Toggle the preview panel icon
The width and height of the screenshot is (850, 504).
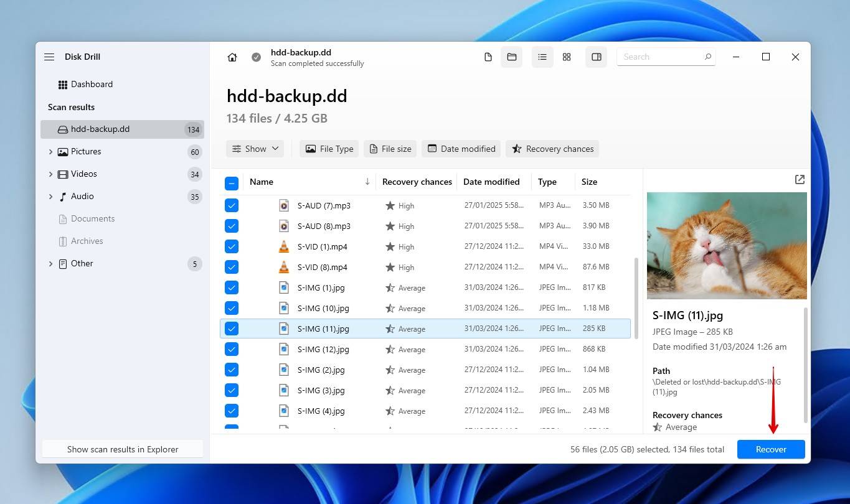tap(596, 57)
